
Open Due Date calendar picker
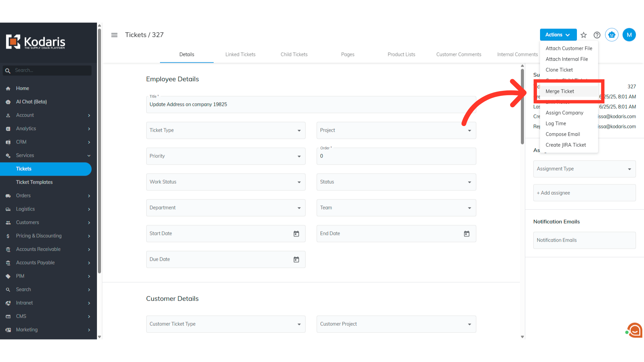pyautogui.click(x=296, y=259)
